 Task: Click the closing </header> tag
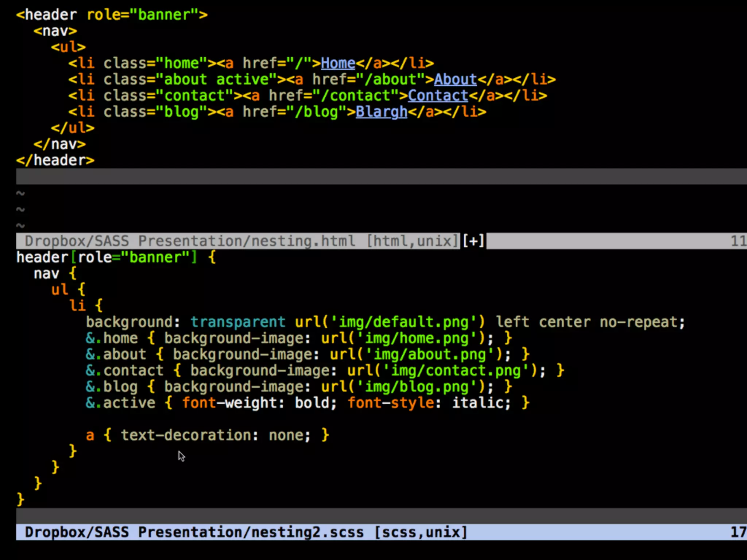[x=55, y=160]
